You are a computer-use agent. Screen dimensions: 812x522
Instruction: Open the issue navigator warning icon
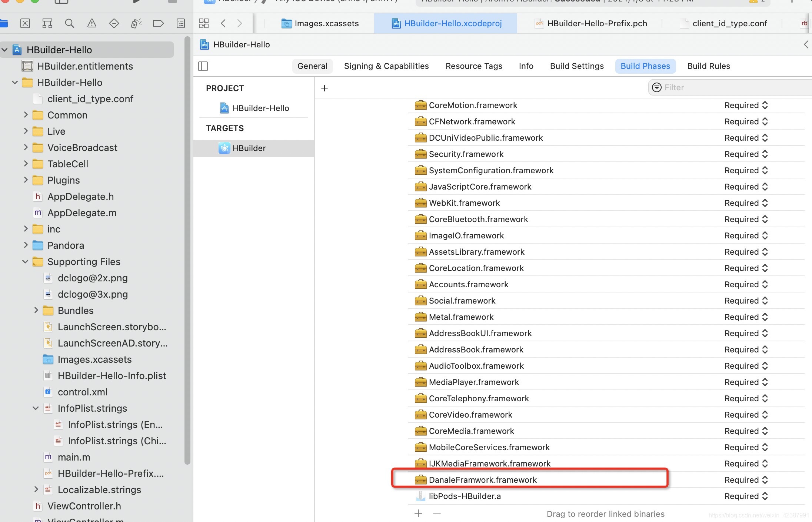92,24
